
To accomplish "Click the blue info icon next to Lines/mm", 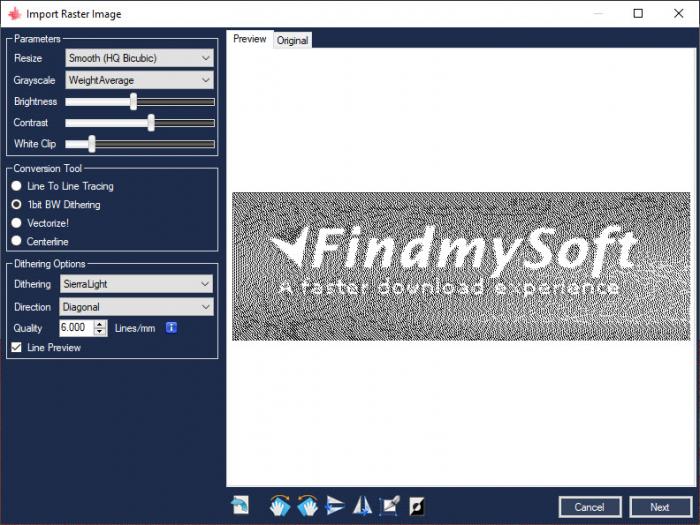I will [x=171, y=328].
